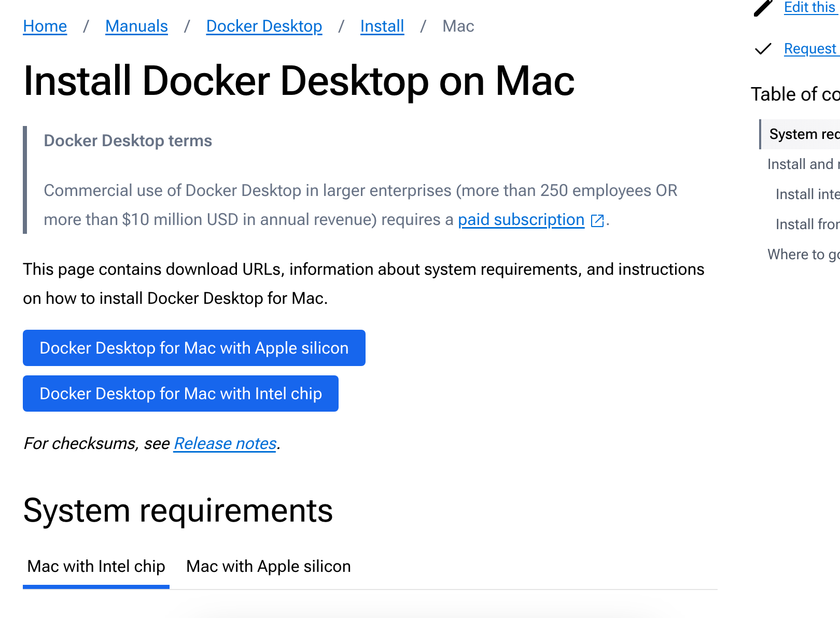
Task: Switch to Mac with Apple silicon tab
Action: coord(269,567)
